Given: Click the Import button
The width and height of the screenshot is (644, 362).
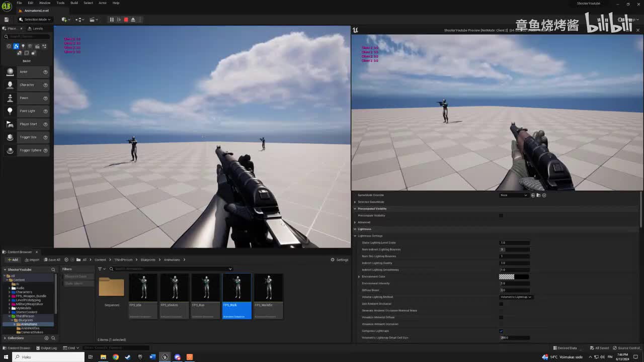Looking at the screenshot, I should tap(31, 260).
